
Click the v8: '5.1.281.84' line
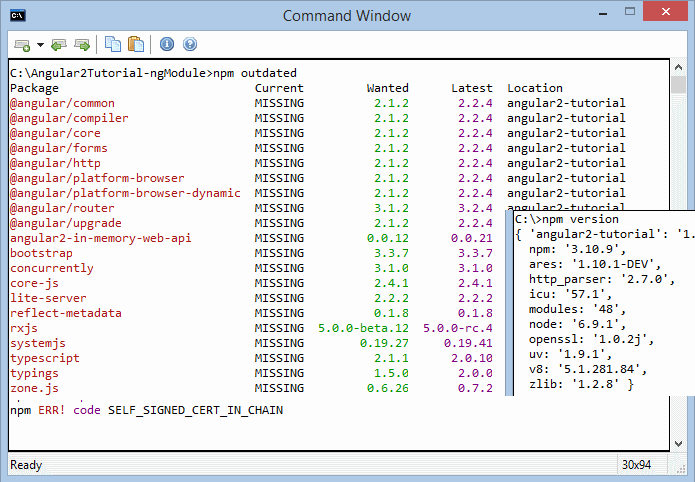click(588, 369)
